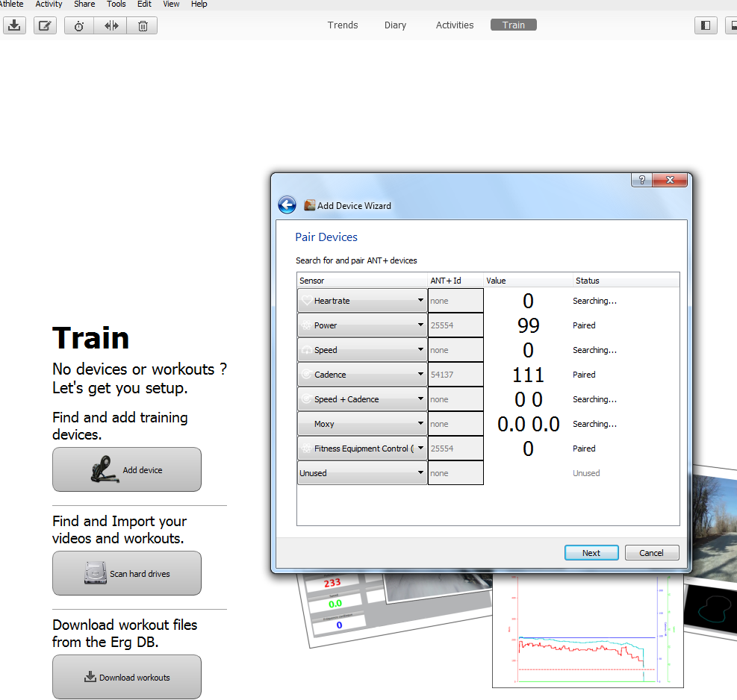Switch to the Diary view
This screenshot has height=700, width=737.
[x=395, y=25]
